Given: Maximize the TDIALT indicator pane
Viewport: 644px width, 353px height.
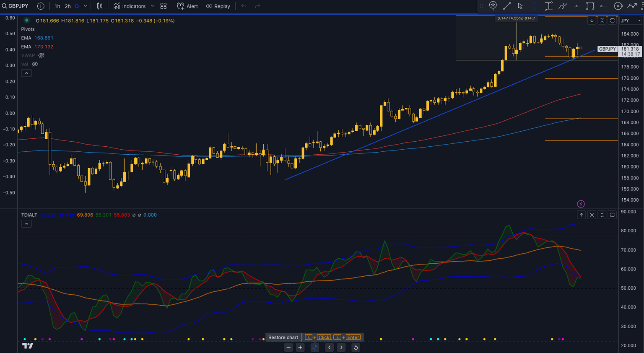Looking at the screenshot, I should pyautogui.click(x=612, y=215).
